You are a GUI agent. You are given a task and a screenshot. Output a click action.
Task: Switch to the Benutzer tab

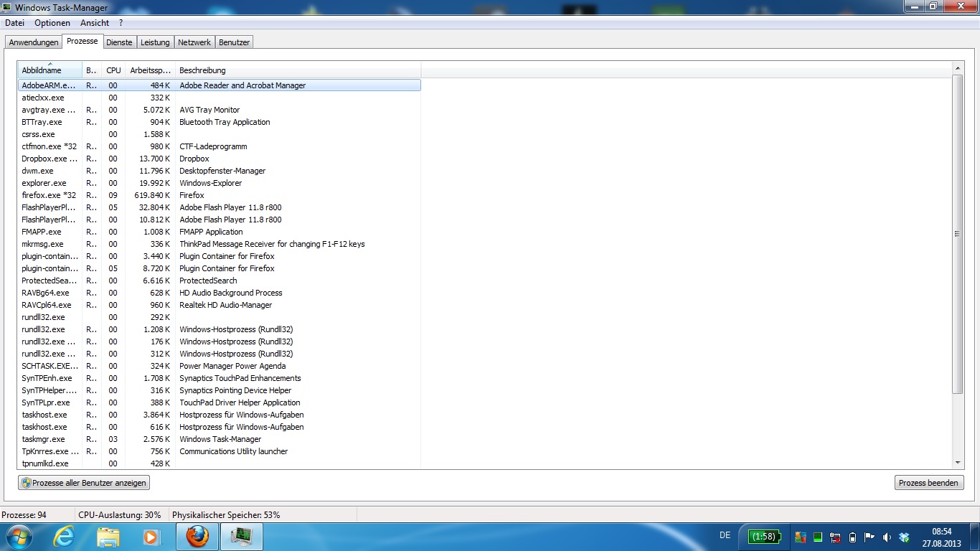pyautogui.click(x=234, y=42)
